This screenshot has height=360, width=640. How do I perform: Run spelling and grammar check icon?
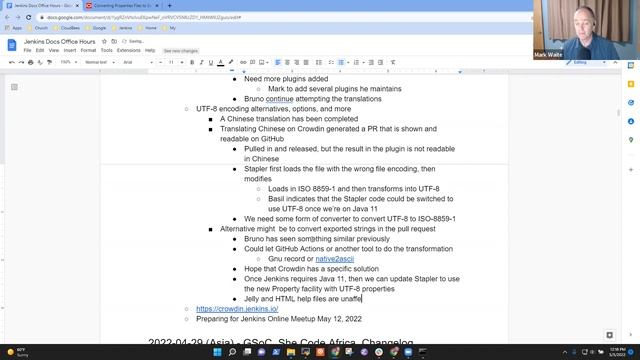tap(40, 62)
